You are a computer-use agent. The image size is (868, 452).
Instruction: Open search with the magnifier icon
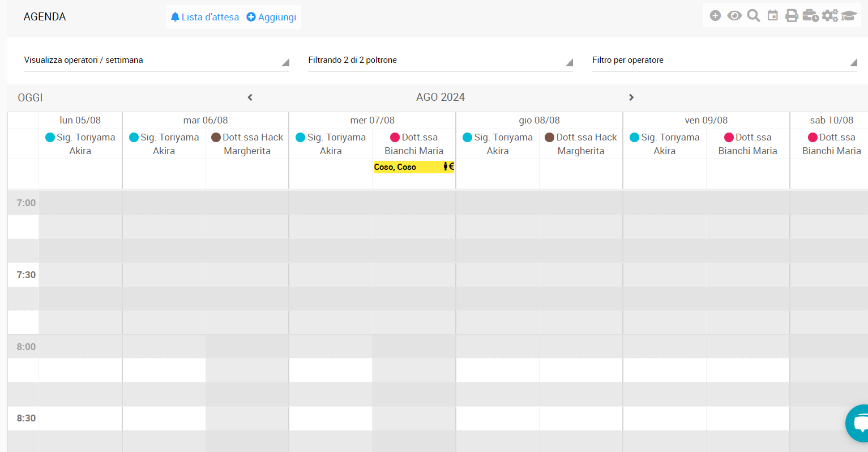754,16
